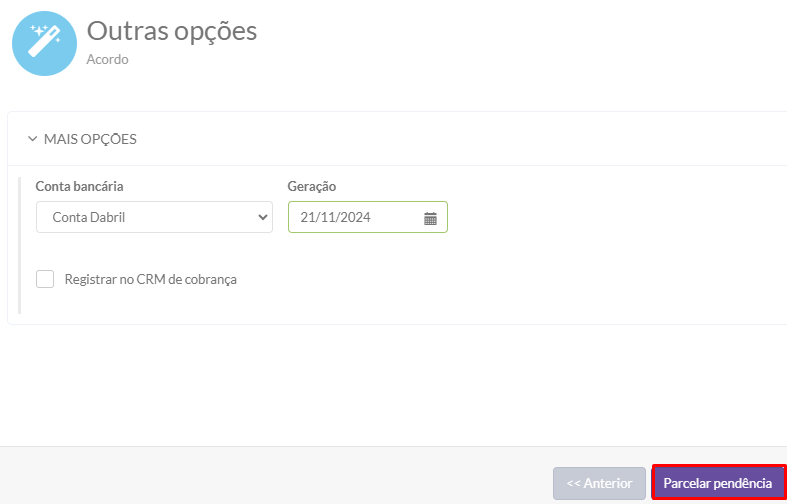This screenshot has width=787, height=504.
Task: Collapse the MAIS OPÇÕES chevron arrow
Action: coord(32,139)
